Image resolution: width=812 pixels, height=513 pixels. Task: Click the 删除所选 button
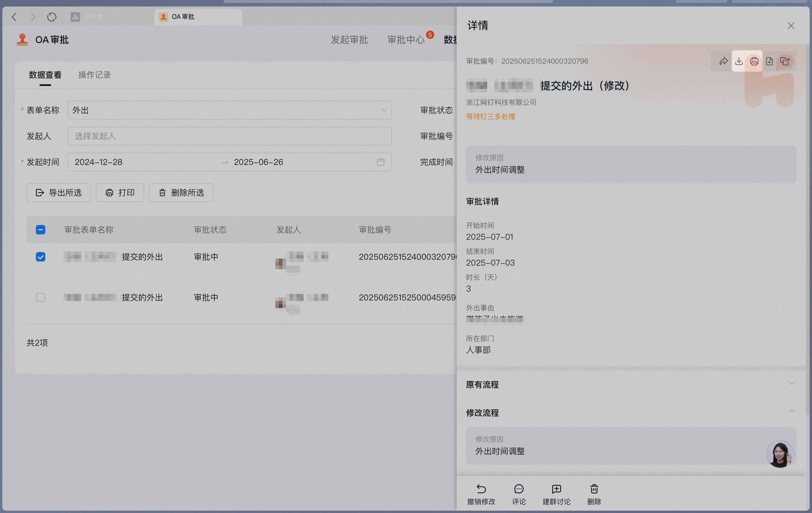click(181, 192)
